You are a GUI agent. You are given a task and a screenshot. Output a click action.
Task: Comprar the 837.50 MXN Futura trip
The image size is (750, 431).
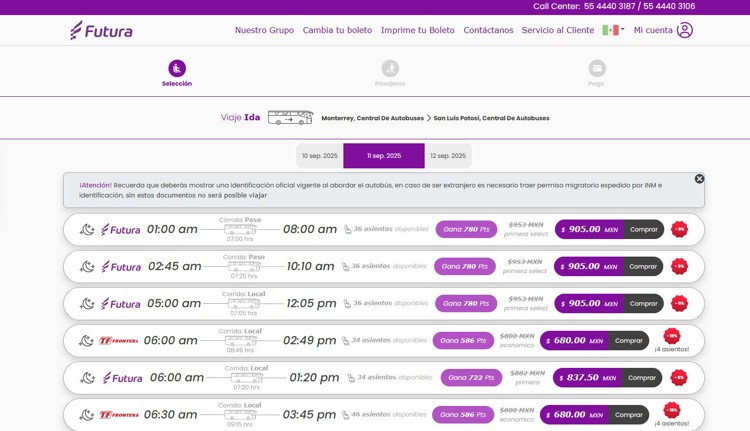pos(642,377)
